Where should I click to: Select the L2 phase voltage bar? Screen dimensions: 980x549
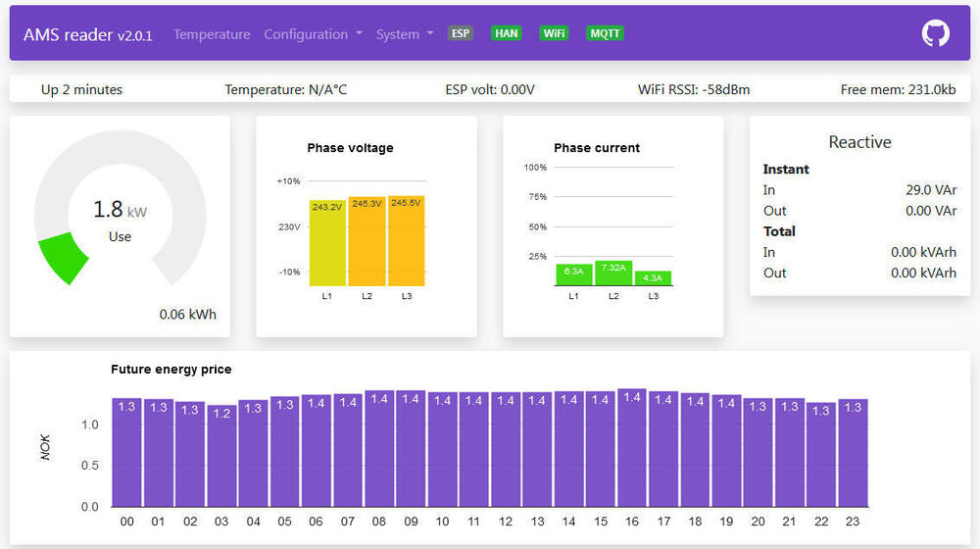367,243
